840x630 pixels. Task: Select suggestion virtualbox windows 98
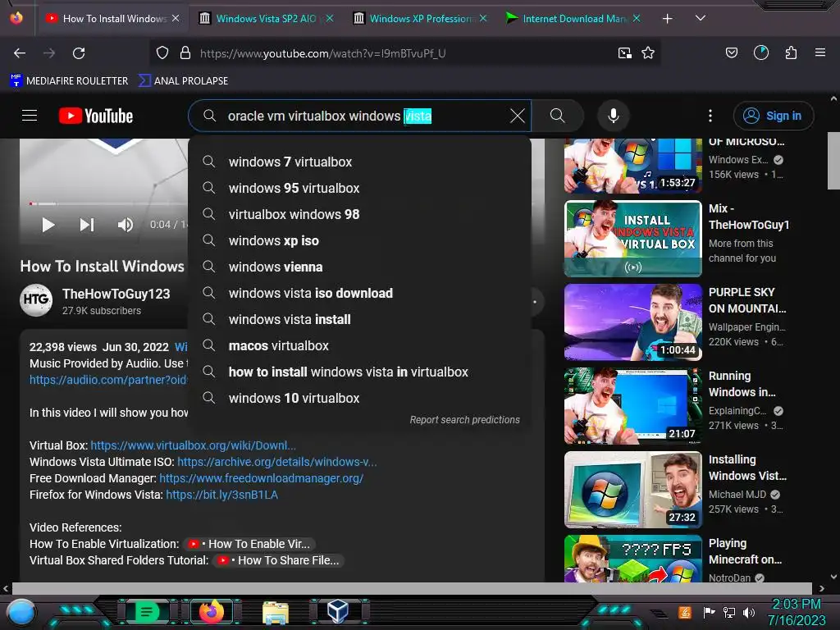359,214
